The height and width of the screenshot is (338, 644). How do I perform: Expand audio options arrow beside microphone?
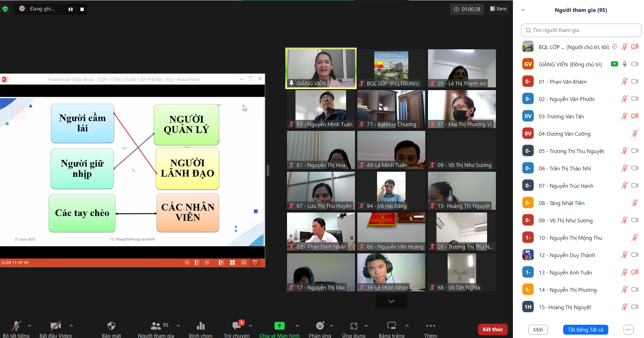coord(30,326)
